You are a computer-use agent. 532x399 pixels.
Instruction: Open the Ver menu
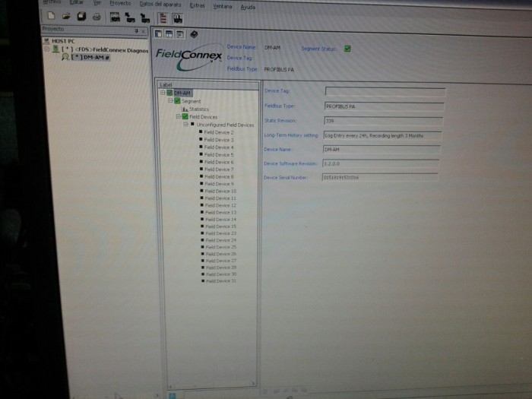click(97, 3)
